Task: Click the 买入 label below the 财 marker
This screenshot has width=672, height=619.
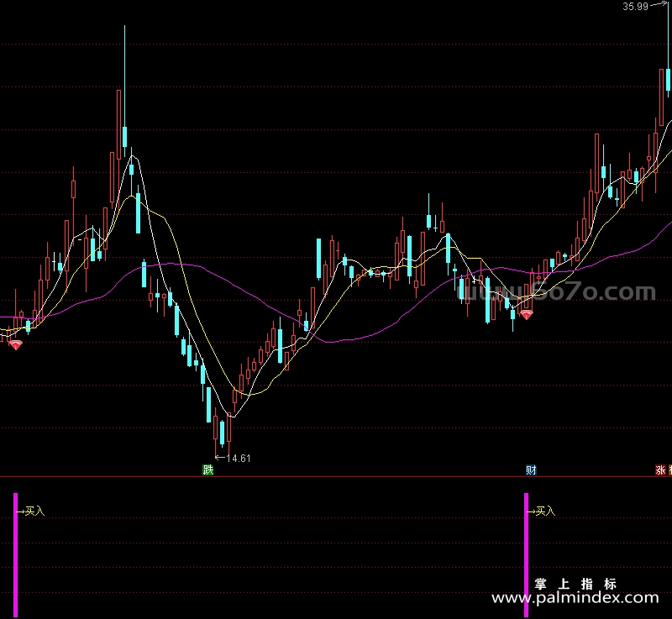Action: click(x=545, y=511)
